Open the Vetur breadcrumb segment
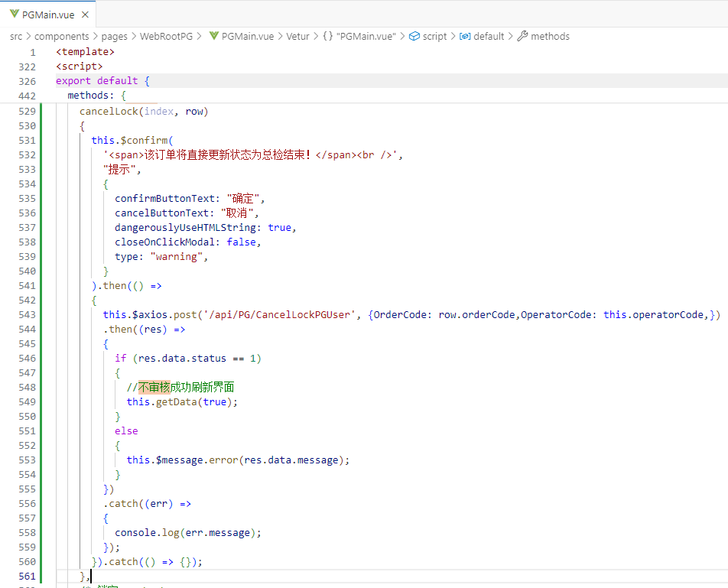The height and width of the screenshot is (588, 728). 297,36
